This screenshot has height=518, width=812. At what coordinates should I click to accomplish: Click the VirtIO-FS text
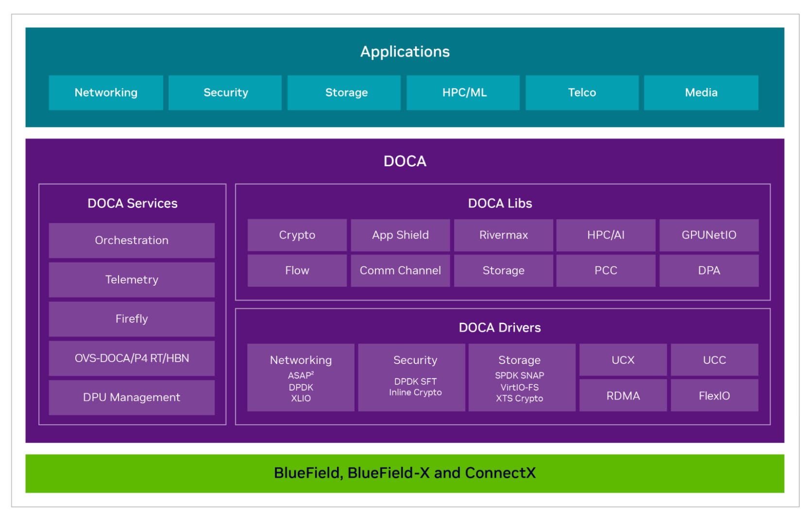[x=519, y=387]
